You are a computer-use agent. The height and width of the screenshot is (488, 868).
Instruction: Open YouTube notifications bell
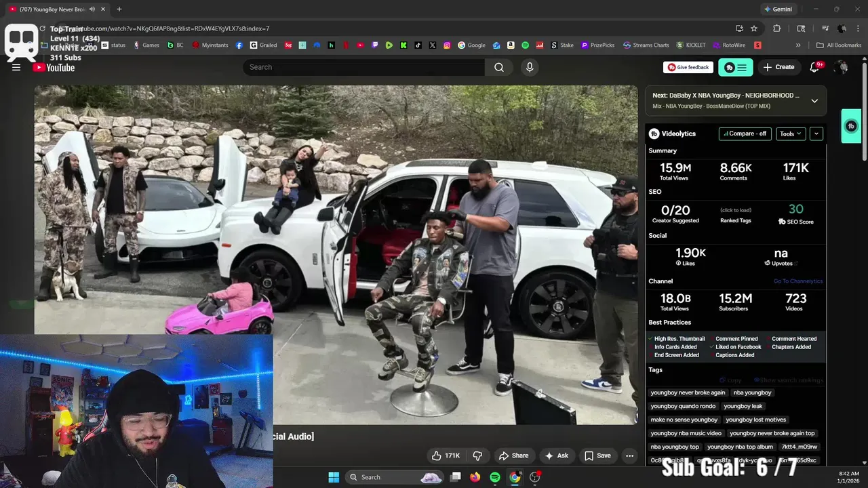(x=815, y=67)
